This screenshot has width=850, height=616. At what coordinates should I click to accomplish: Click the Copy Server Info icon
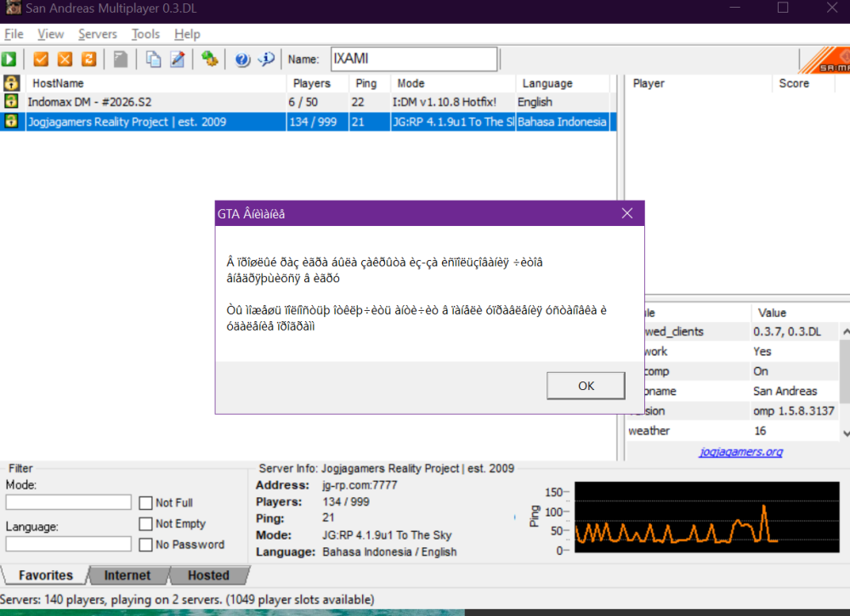153,59
